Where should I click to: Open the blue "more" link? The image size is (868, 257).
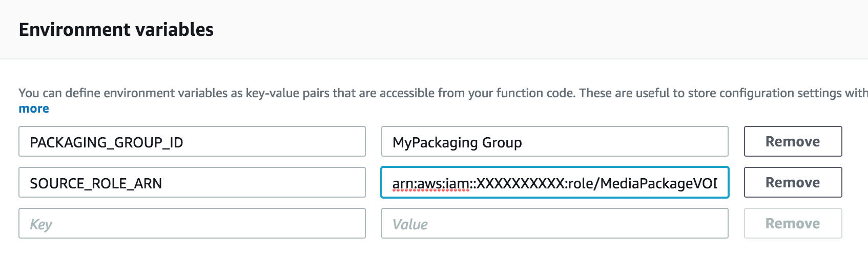tap(34, 109)
